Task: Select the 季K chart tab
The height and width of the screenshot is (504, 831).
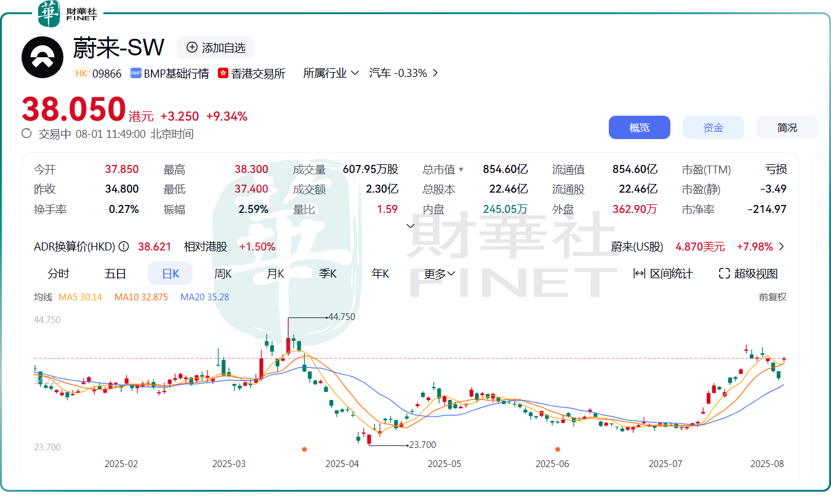Action: (x=327, y=274)
